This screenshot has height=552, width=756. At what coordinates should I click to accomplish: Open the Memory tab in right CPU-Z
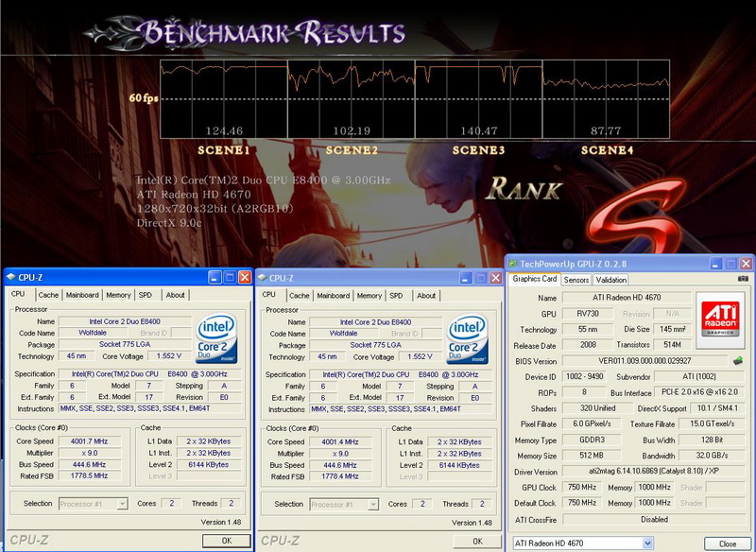pyautogui.click(x=369, y=296)
